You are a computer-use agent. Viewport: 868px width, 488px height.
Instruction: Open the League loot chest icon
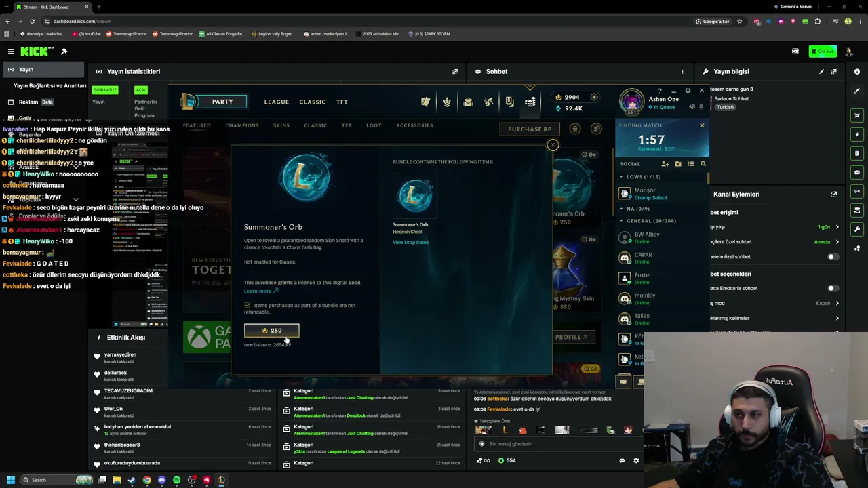[468, 102]
